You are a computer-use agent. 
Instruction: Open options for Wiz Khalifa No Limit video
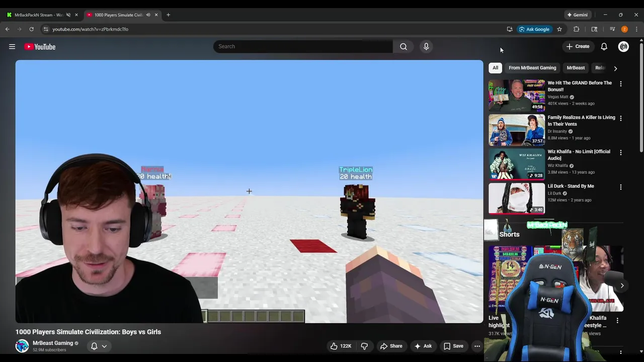[x=620, y=152]
